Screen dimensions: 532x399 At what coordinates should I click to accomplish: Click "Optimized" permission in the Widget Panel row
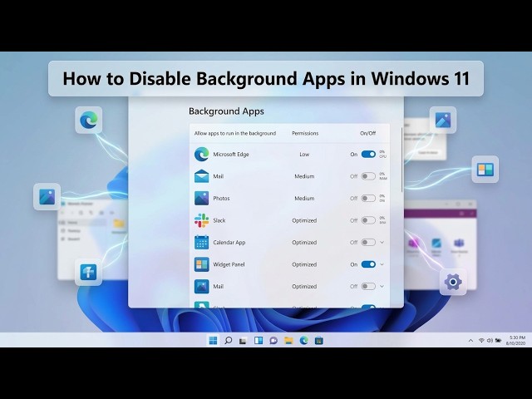304,264
